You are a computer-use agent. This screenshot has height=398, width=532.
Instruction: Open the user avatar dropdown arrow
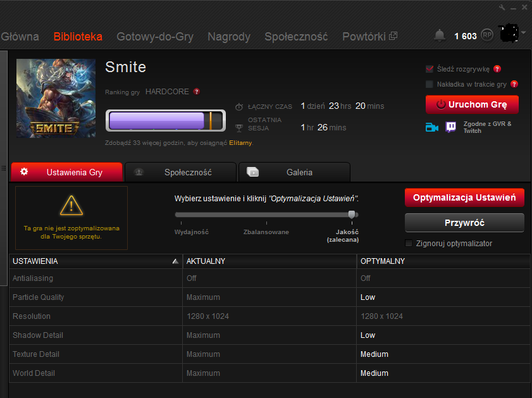click(524, 33)
